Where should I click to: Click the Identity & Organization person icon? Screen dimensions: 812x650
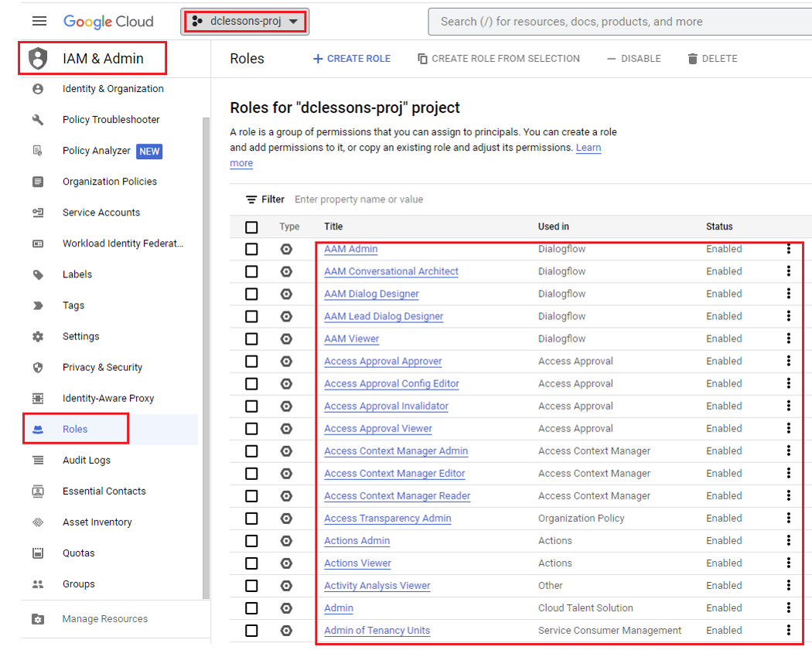coord(38,88)
